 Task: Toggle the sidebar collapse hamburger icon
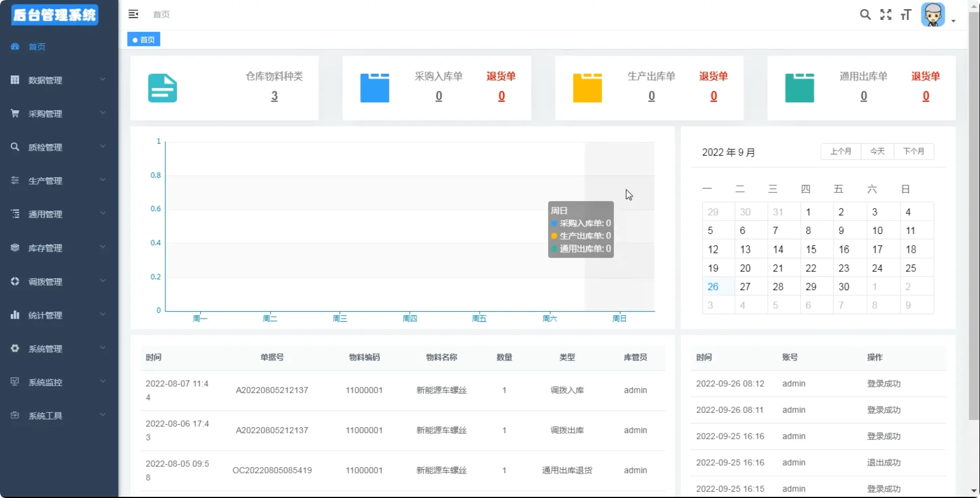(133, 14)
